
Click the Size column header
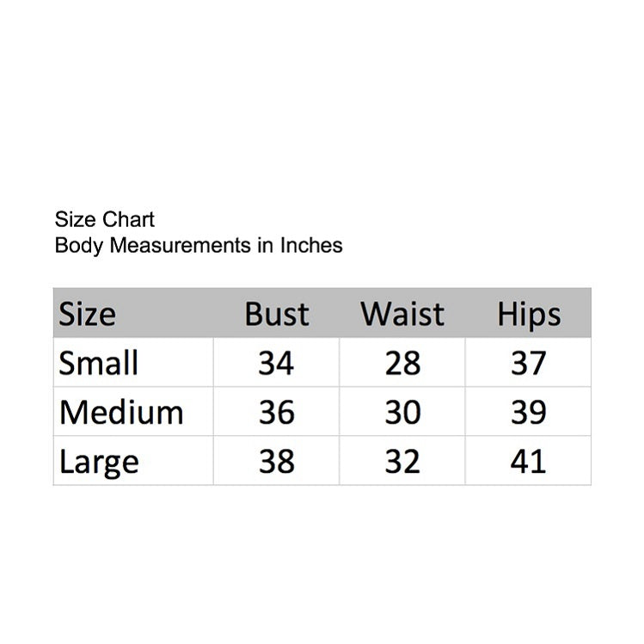point(87,314)
